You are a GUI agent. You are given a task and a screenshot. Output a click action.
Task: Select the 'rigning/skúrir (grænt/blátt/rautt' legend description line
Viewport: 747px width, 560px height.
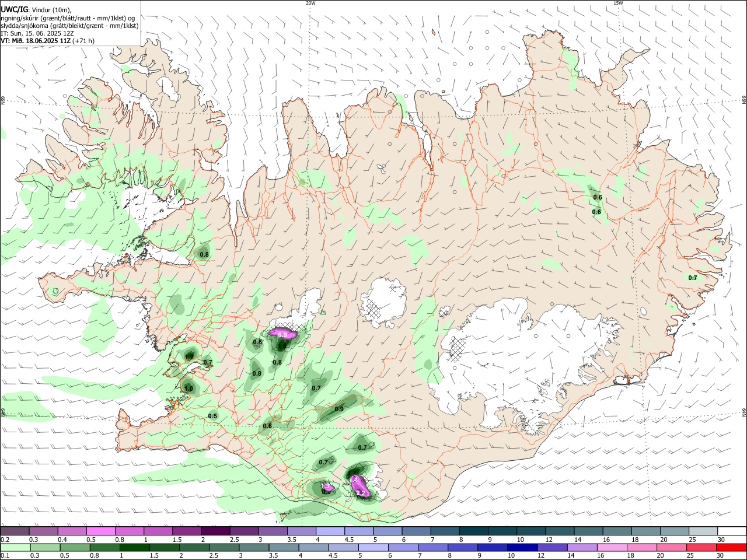68,18
